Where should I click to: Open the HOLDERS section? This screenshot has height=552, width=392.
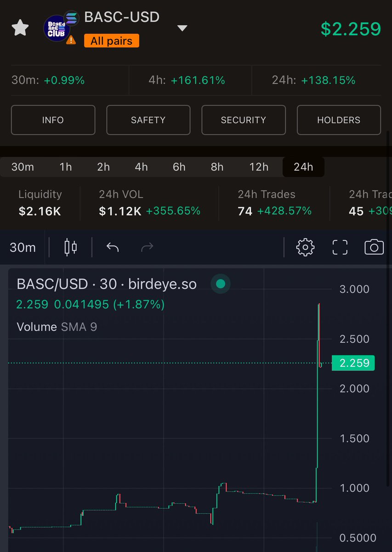point(339,120)
